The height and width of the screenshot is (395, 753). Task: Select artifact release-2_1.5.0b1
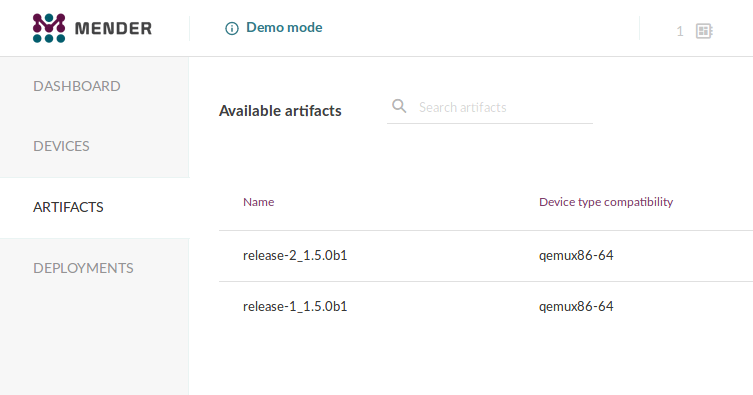click(x=295, y=255)
